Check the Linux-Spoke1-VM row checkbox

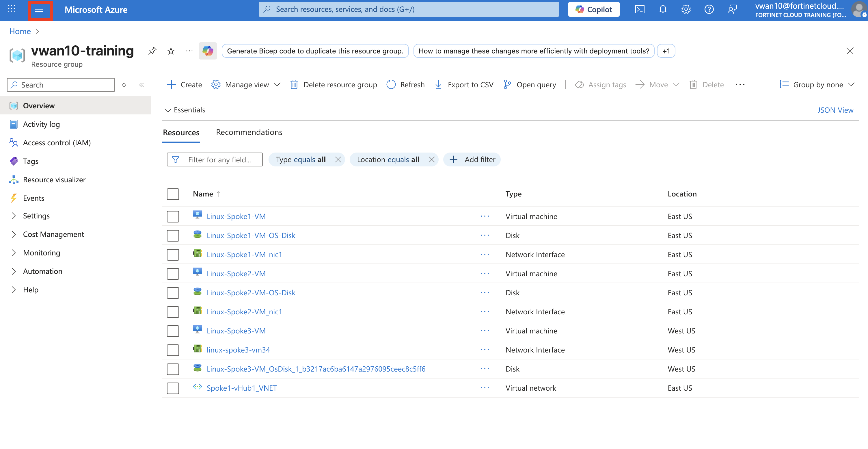click(173, 216)
